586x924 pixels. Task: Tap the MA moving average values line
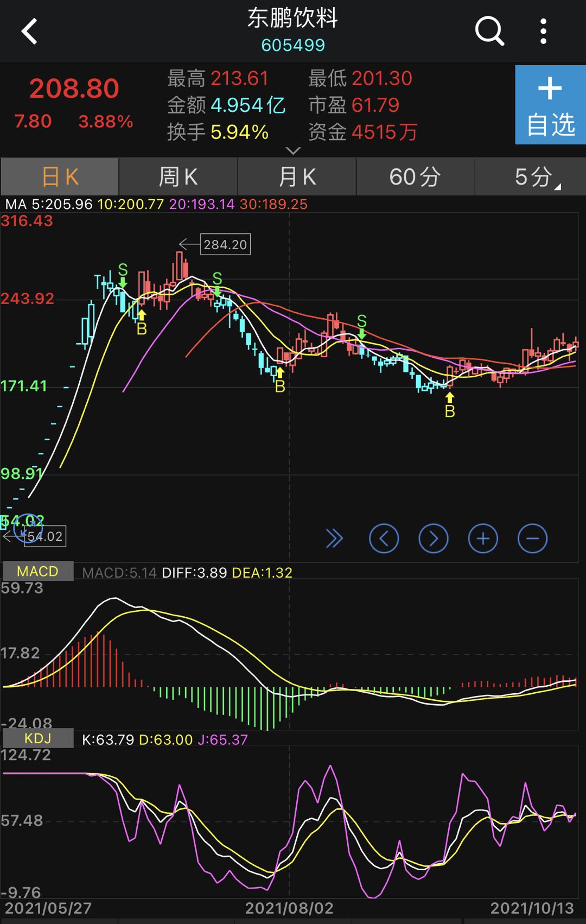pos(156,205)
